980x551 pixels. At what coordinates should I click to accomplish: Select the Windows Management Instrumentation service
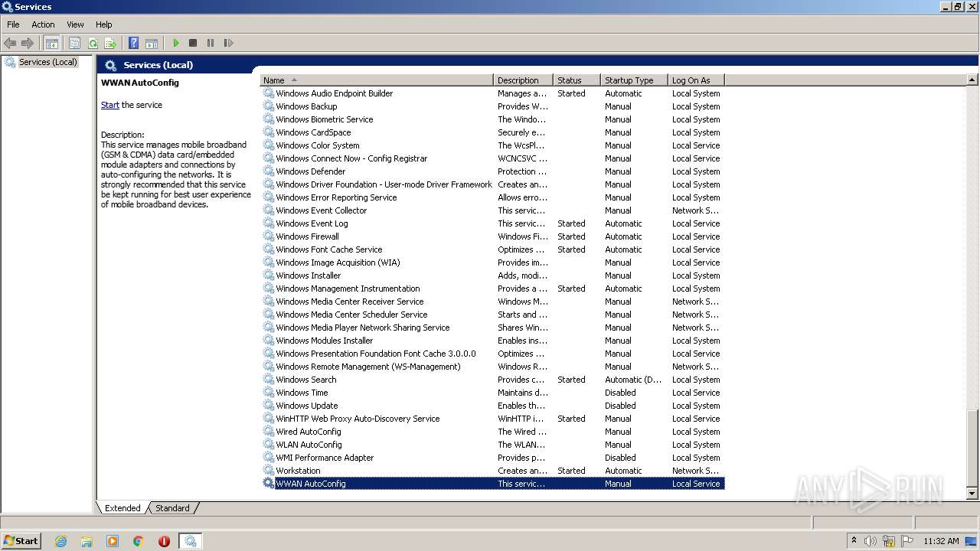pyautogui.click(x=492, y=289)
